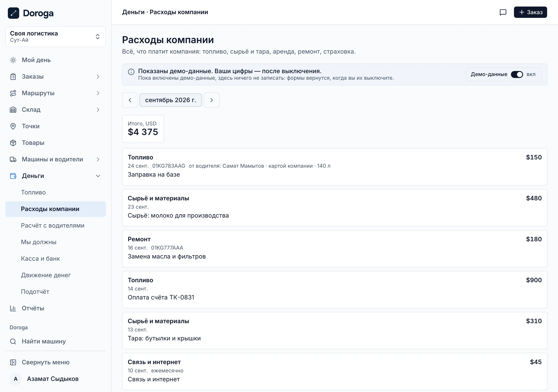Click the truck icon for Машины и водители
The image size is (558, 392).
[x=13, y=159]
